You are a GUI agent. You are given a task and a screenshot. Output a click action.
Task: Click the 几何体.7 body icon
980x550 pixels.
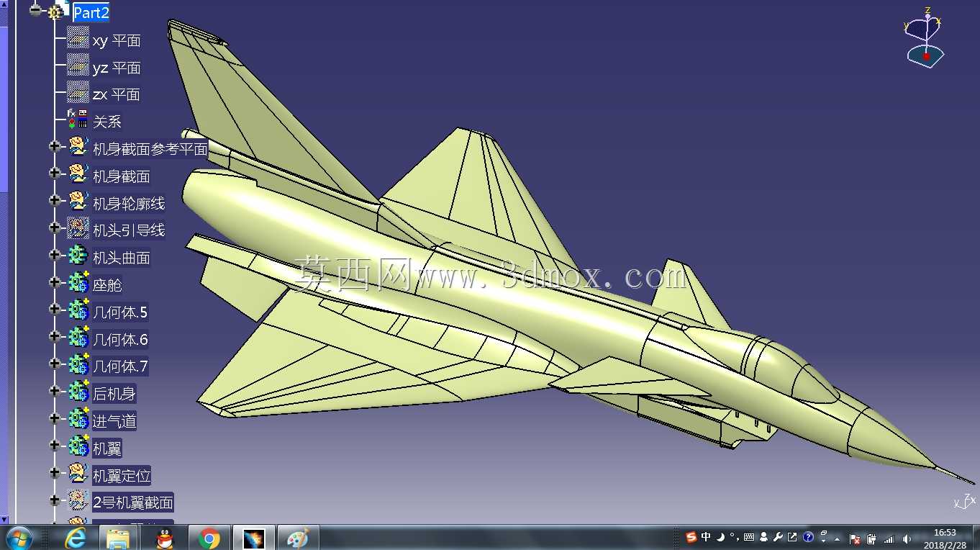(78, 365)
